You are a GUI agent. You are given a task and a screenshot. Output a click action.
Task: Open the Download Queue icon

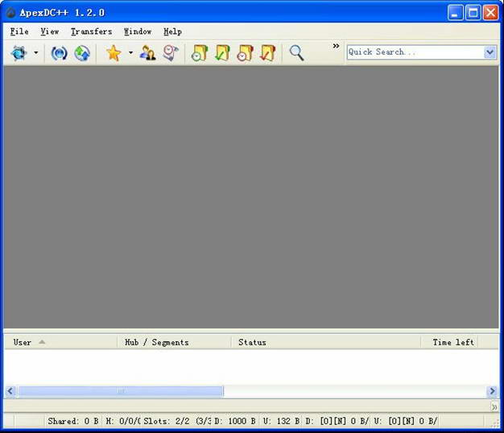coord(200,53)
